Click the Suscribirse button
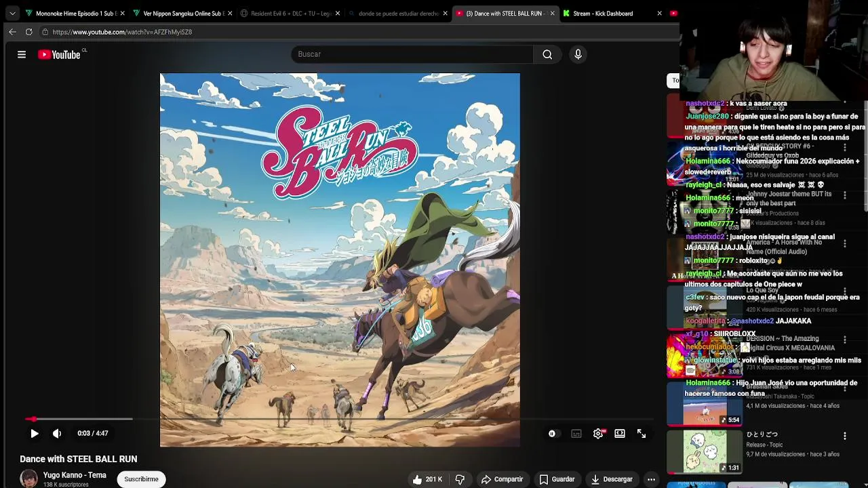The height and width of the screenshot is (488, 868). (141, 479)
